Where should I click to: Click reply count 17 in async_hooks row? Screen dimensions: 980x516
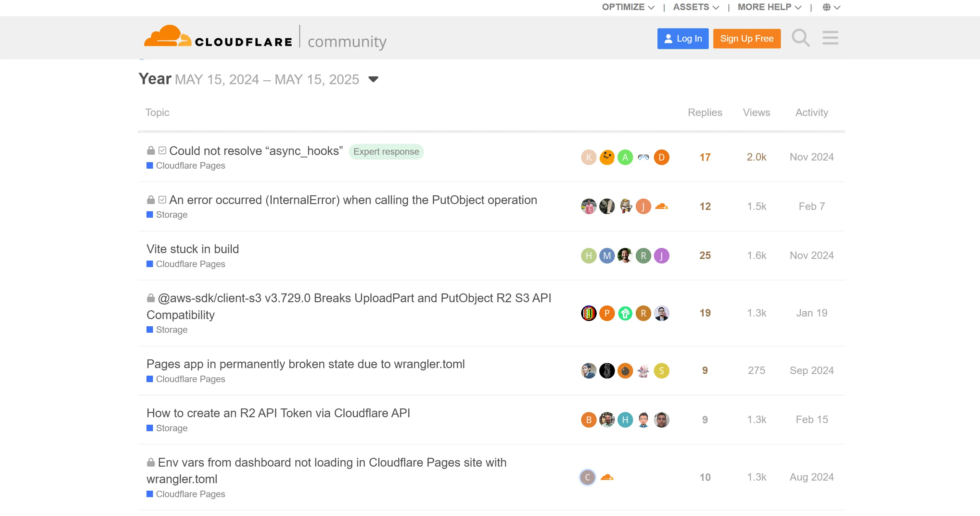click(x=705, y=157)
